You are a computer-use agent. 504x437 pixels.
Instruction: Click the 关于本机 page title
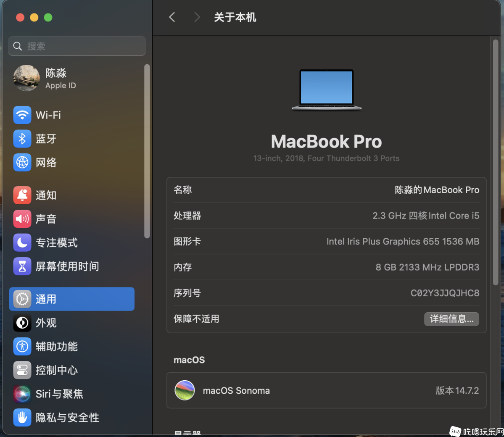coord(235,17)
